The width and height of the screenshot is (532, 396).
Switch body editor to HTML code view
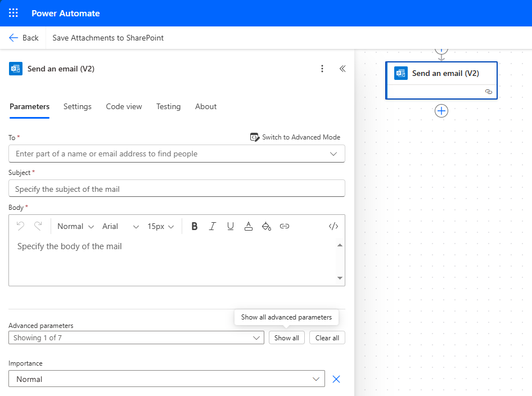(x=333, y=226)
